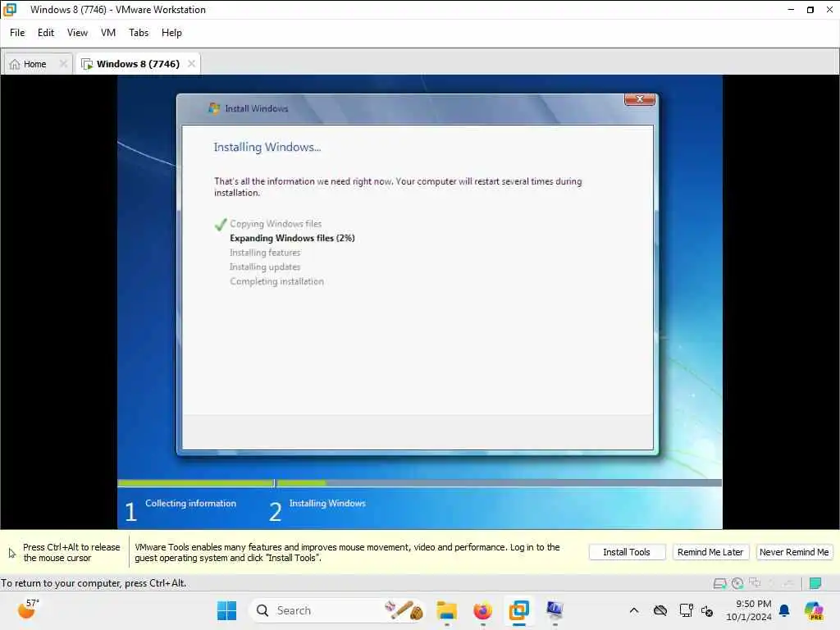Open the Edit menu

click(x=46, y=33)
